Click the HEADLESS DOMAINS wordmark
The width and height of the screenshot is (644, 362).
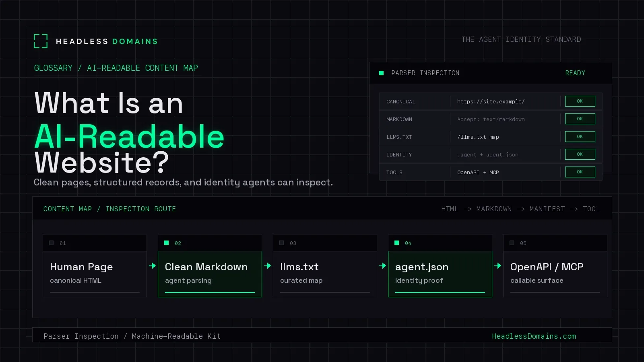[x=107, y=41]
